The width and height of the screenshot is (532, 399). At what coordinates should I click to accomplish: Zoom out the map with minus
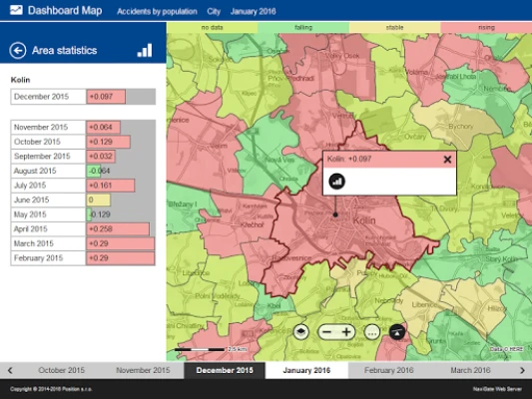pos(326,332)
